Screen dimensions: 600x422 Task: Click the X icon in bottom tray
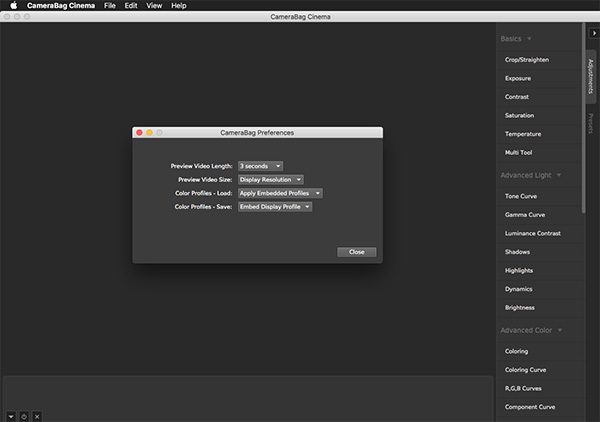pyautogui.click(x=37, y=416)
